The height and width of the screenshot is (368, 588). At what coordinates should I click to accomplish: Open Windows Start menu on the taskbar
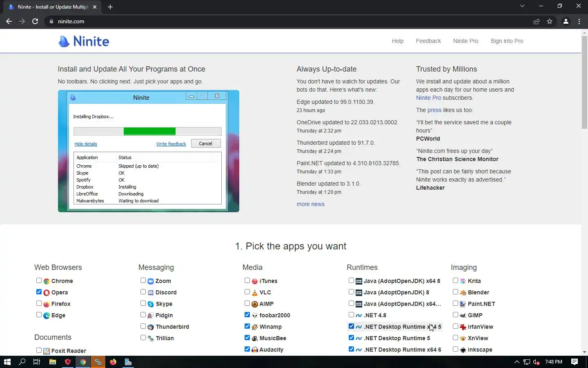7,362
